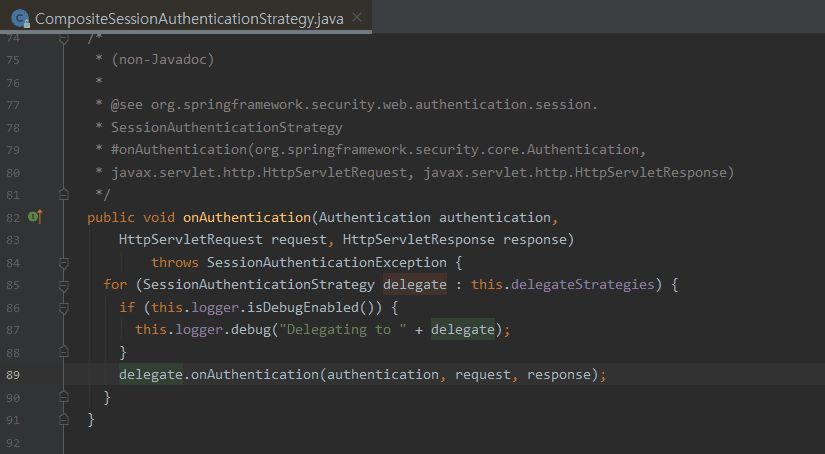The height and width of the screenshot is (454, 825).
Task: Click the implements-method gutter icon on line 82
Action: [35, 217]
